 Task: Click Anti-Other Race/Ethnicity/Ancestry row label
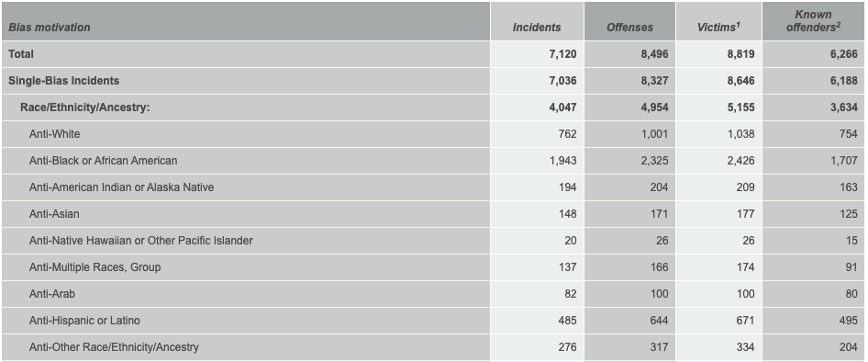(x=114, y=347)
